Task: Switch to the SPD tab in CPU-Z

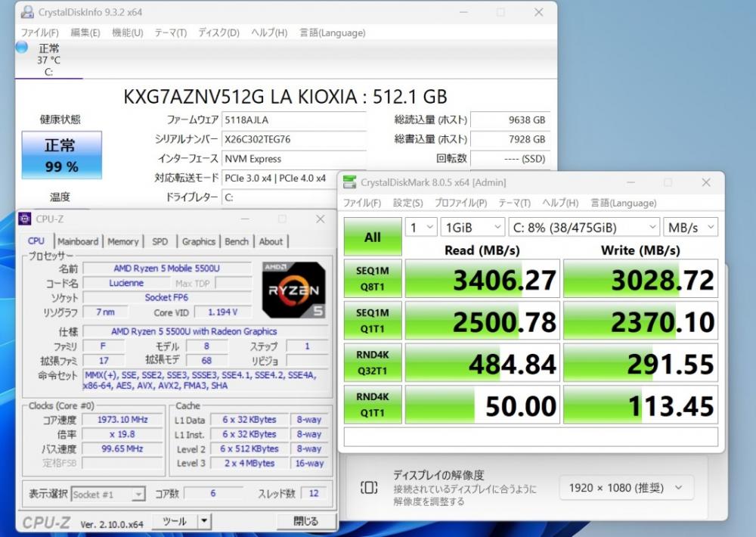Action: point(160,241)
